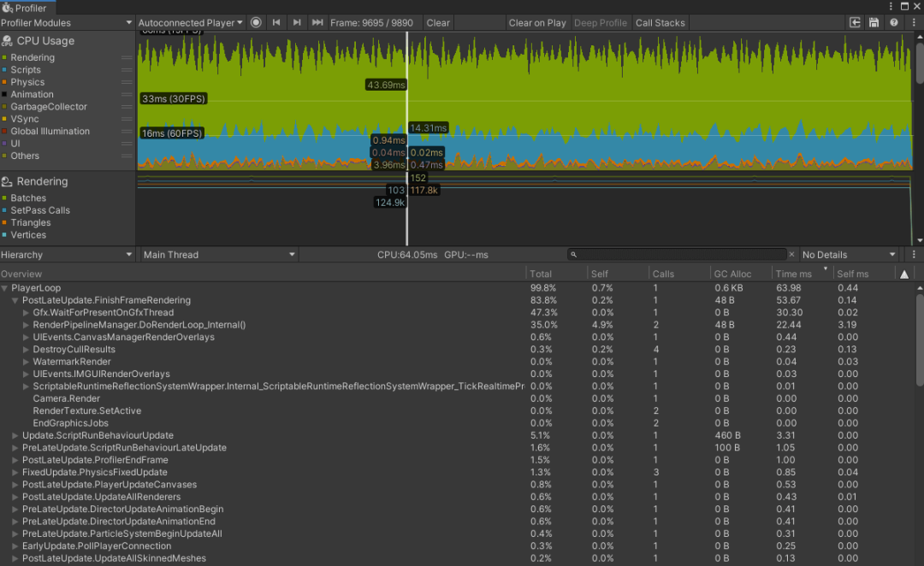Collapse PlayerLoop tree node
This screenshot has height=566, width=924.
(x=5, y=288)
